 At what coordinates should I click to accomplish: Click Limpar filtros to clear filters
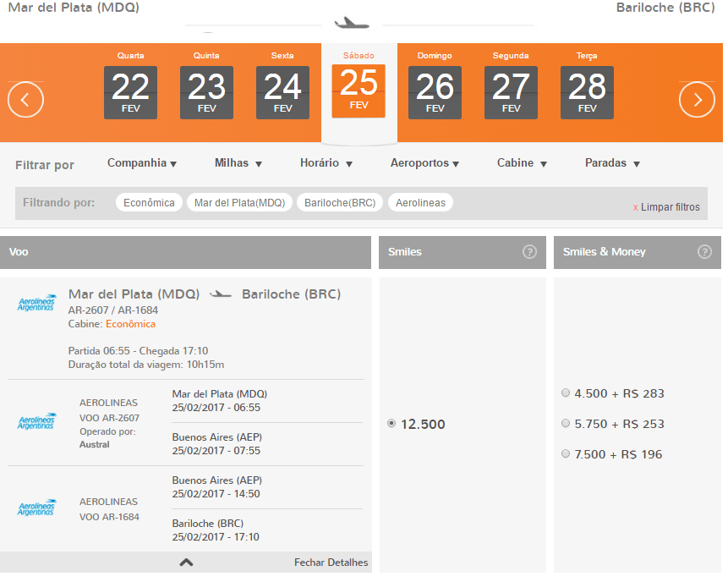(x=666, y=207)
